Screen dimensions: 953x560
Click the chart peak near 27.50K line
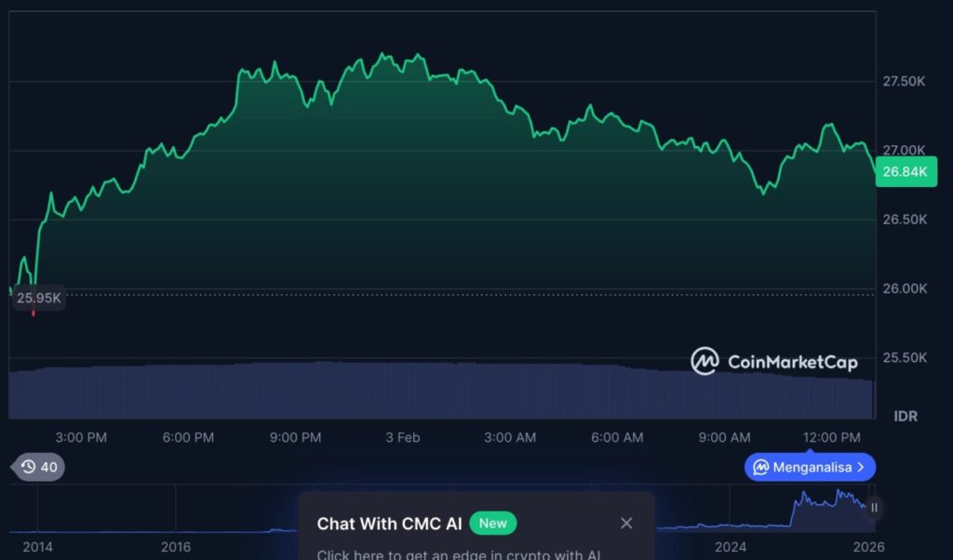(x=383, y=56)
